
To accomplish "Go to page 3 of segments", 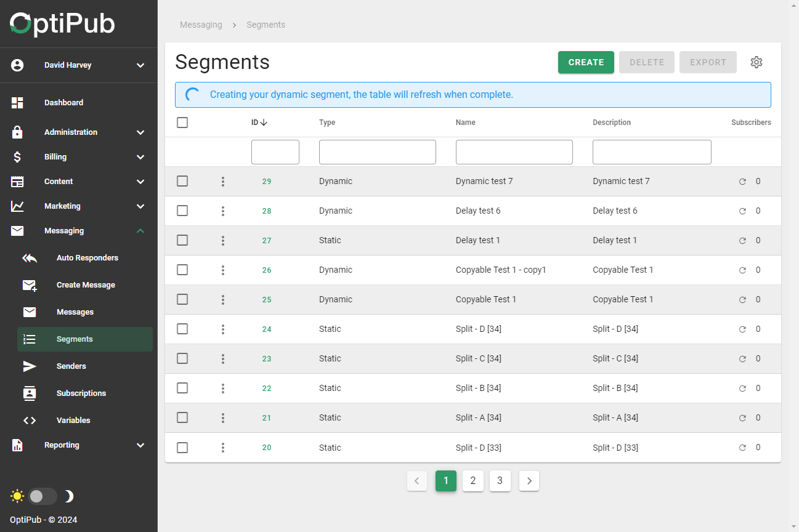I will (500, 481).
